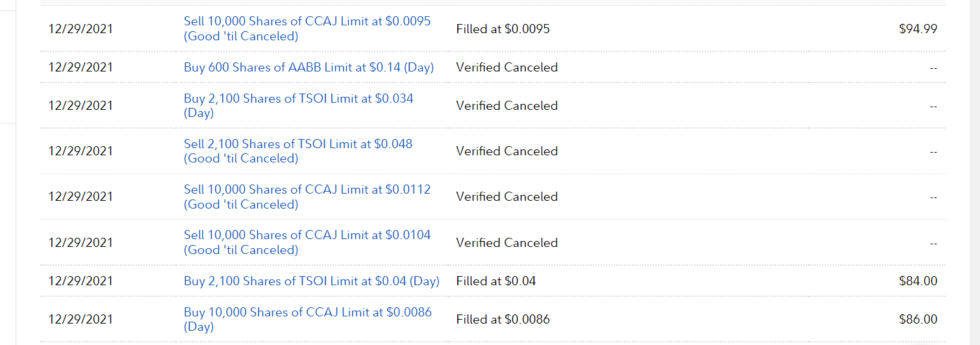Click Verified Canceled status of TSOI $0.048 sell order
The image size is (980, 345).
click(507, 151)
